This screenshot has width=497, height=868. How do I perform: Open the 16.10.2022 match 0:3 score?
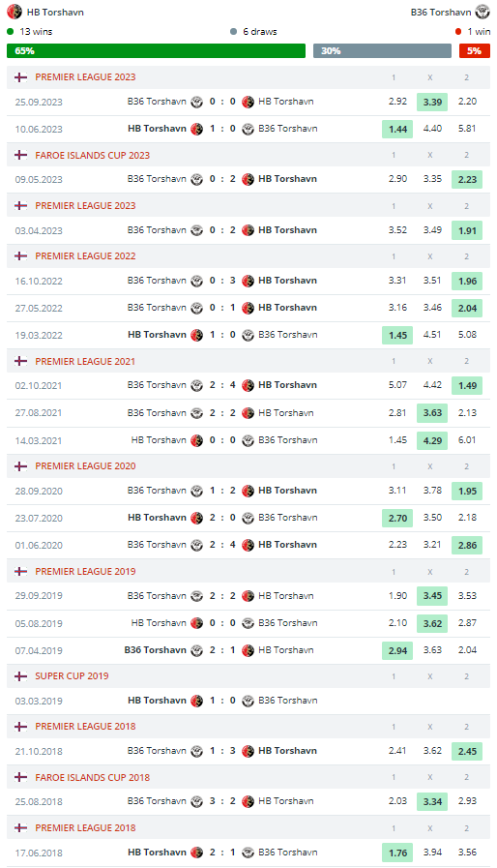(222, 281)
